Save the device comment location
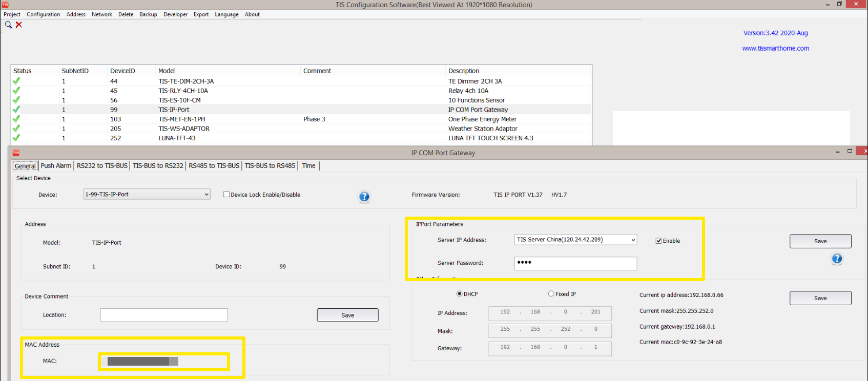This screenshot has height=381, width=868. tap(347, 315)
